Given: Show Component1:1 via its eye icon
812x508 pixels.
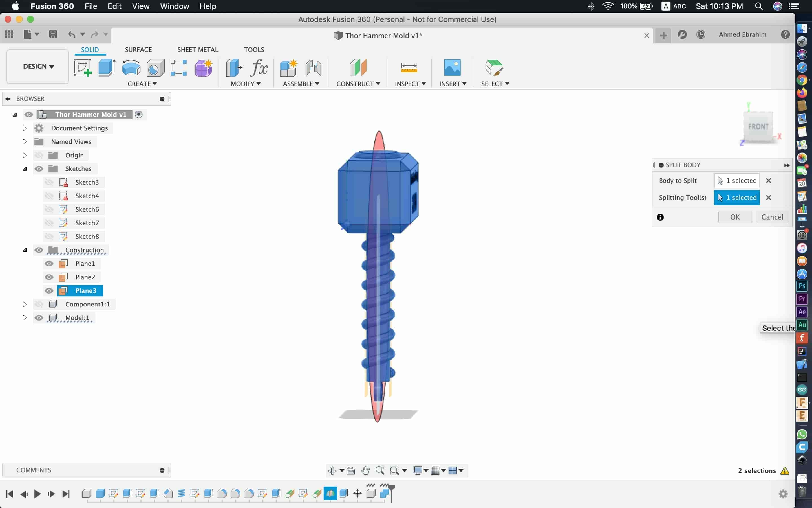Looking at the screenshot, I should (x=39, y=304).
